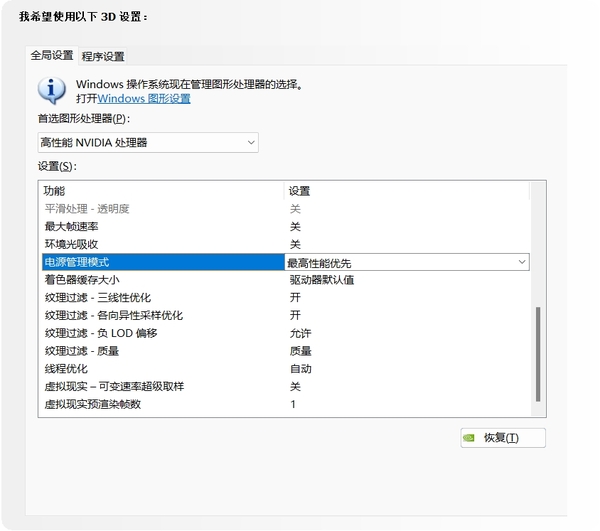This screenshot has height=531, width=600.
Task: Switch to the 程序设置 tab
Action: (103, 57)
